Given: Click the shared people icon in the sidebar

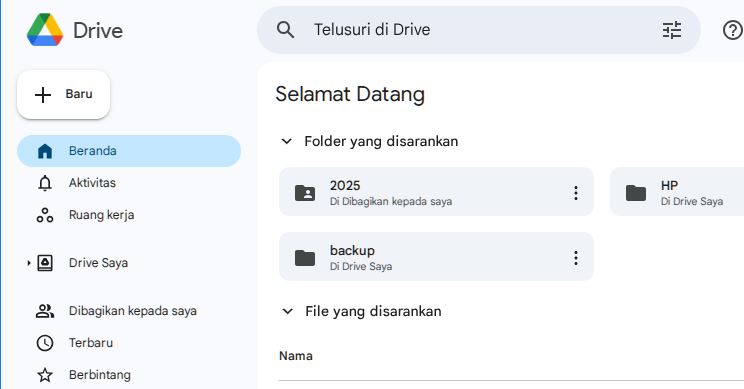Looking at the screenshot, I should (x=45, y=311).
